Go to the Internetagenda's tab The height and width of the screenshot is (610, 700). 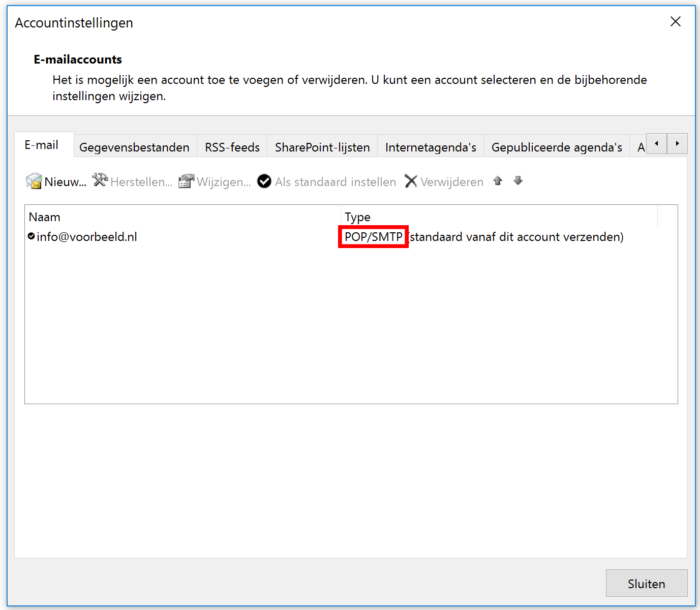pos(431,147)
